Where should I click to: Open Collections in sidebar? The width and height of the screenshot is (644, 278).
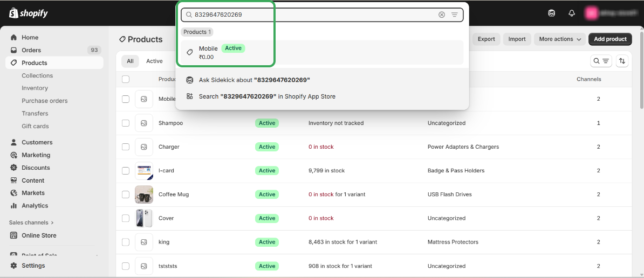pyautogui.click(x=37, y=75)
